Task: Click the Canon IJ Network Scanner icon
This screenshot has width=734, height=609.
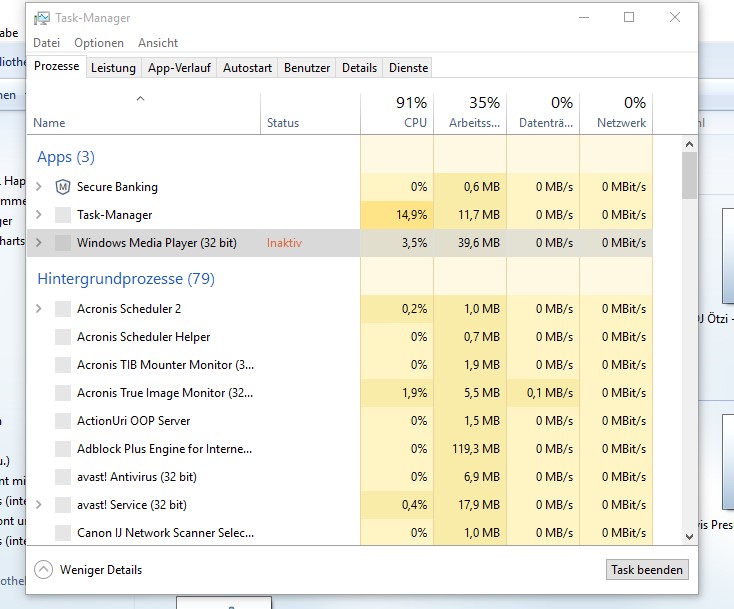Action: pos(63,533)
